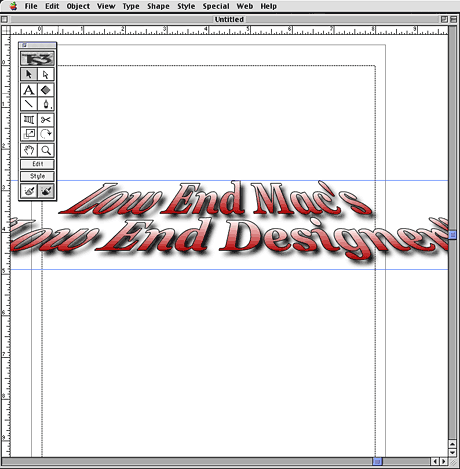Click the window zoom box
Screen dimensions: 460x469
pos(444,19)
